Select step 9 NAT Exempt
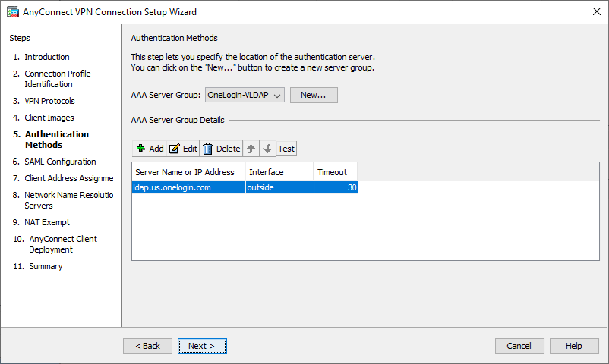Image resolution: width=609 pixels, height=364 pixels. pos(41,222)
